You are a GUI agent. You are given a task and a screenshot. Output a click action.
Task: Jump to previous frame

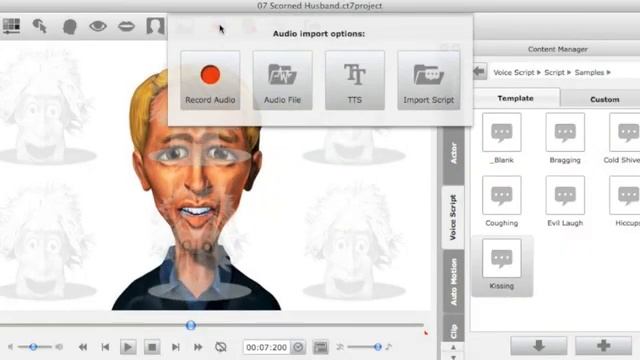(105, 347)
